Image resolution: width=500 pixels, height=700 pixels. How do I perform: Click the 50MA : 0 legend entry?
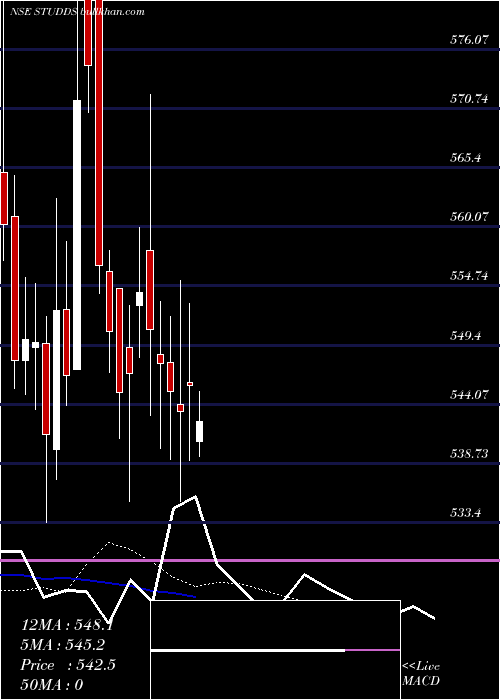[x=52, y=684]
